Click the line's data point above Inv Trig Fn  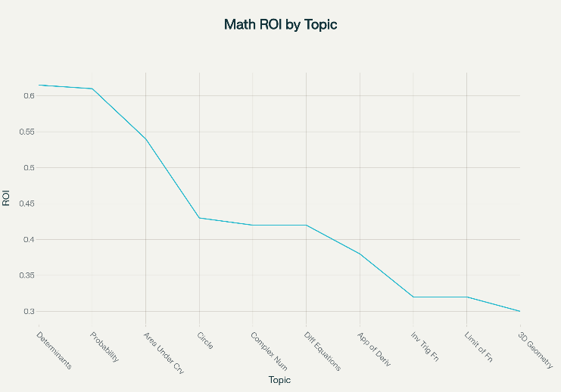413,297
